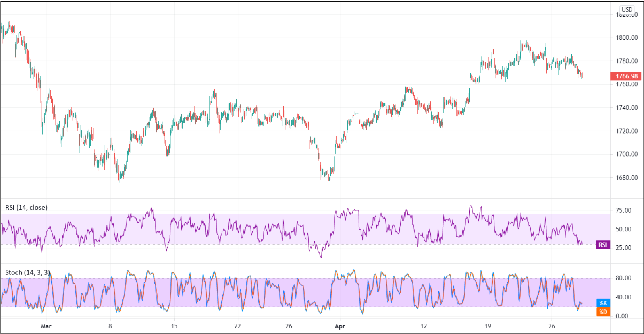Image resolution: width=644 pixels, height=334 pixels.
Task: Click the Stoch (14, 3, 3) indicator title
Action: point(27,272)
